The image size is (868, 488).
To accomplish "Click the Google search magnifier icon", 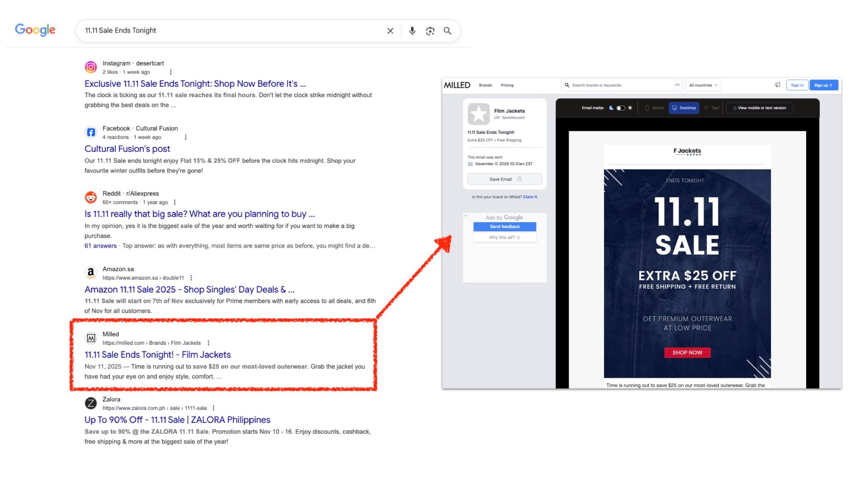I will (x=447, y=31).
